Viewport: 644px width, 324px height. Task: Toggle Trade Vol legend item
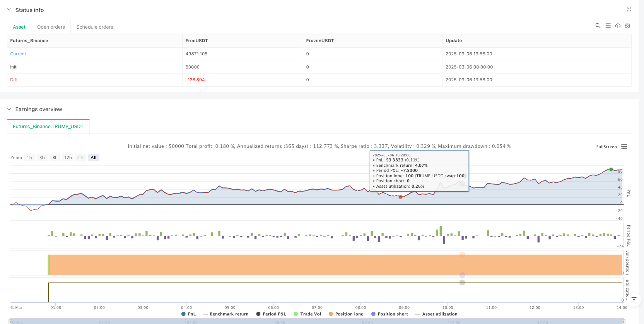click(307, 314)
